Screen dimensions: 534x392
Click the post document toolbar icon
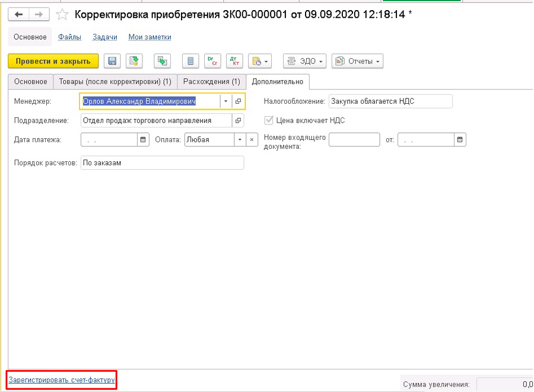pos(134,61)
